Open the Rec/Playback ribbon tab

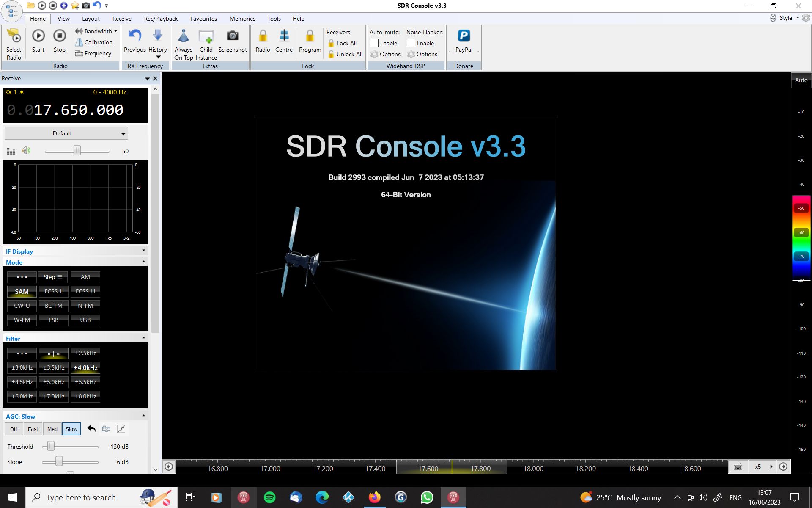(x=160, y=19)
